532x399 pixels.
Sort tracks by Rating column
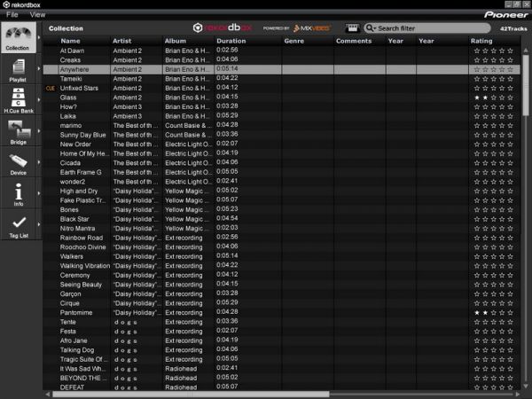(x=481, y=41)
